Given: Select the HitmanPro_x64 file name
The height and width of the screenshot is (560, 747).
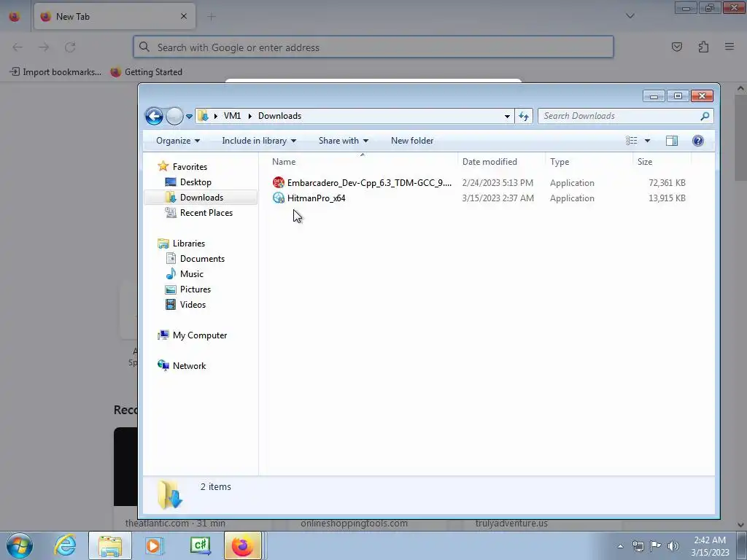Looking at the screenshot, I should (x=317, y=198).
